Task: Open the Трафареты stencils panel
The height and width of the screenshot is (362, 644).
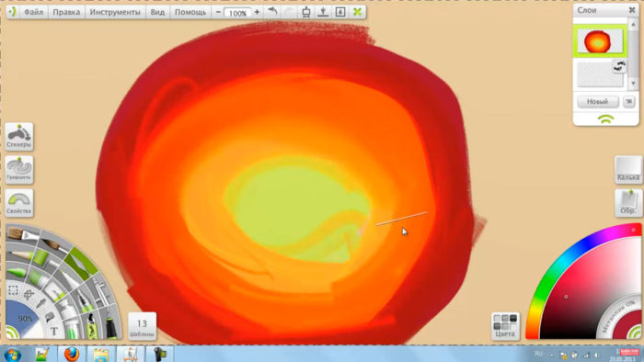Action: [x=19, y=169]
